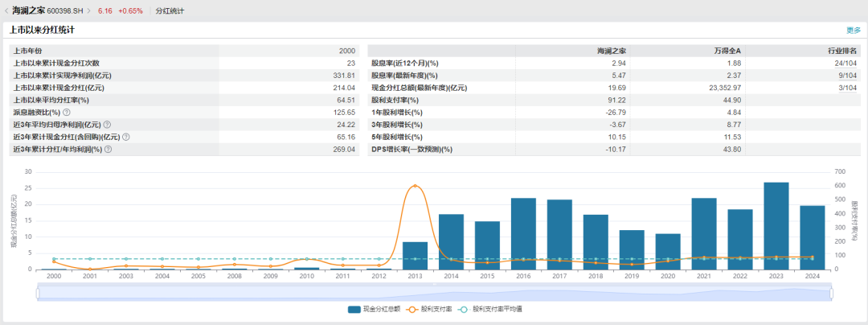Open the 9/104 industry ranking link
The height and width of the screenshot is (325, 868).
(847, 75)
